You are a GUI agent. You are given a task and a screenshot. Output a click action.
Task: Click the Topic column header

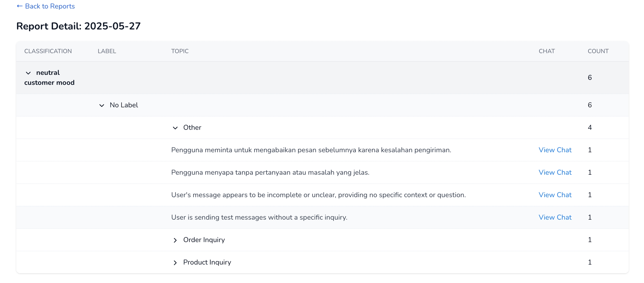180,51
